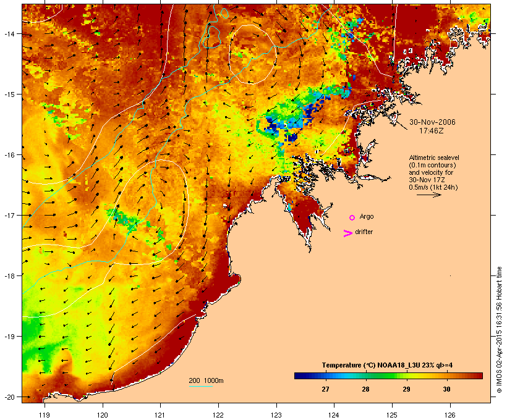Image resolution: width=507 pixels, height=420 pixels.
Task: Click the green cool water patch near 120.3E 17S
Action: click(124, 220)
